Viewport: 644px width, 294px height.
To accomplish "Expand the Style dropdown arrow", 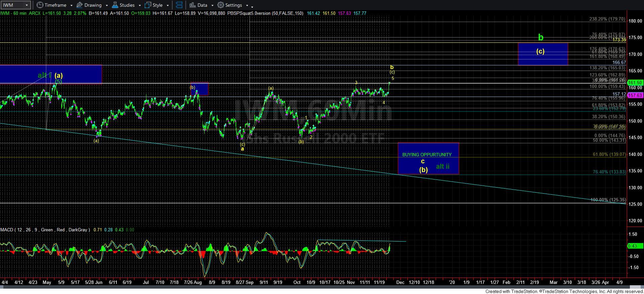I will 168,5.
